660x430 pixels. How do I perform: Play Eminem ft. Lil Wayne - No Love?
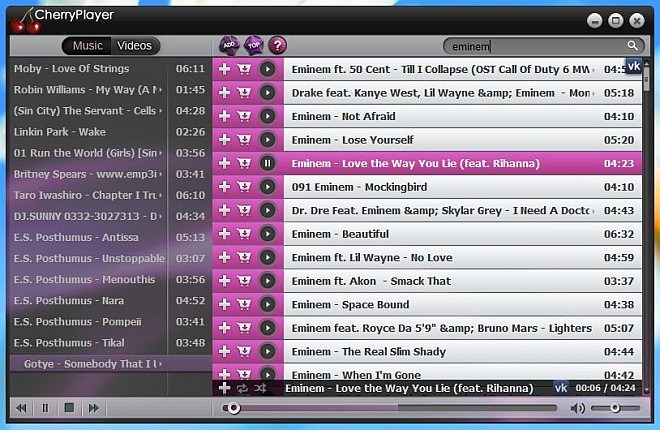tap(267, 257)
